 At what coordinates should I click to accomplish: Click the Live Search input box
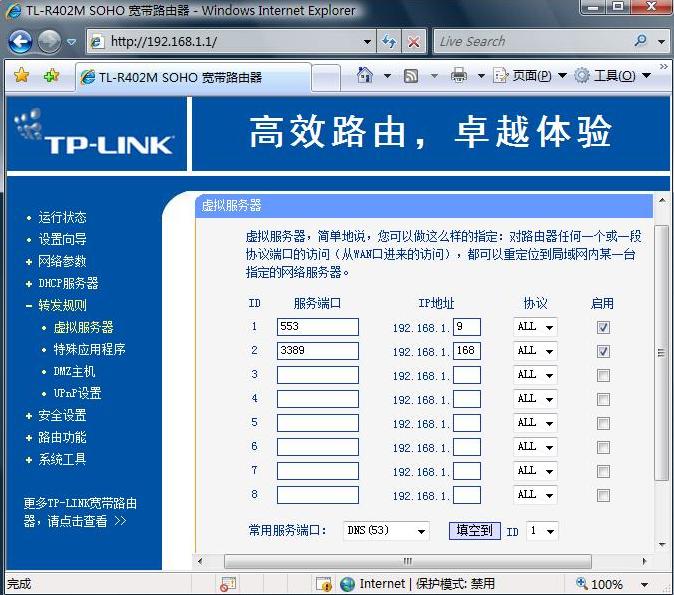click(x=533, y=41)
